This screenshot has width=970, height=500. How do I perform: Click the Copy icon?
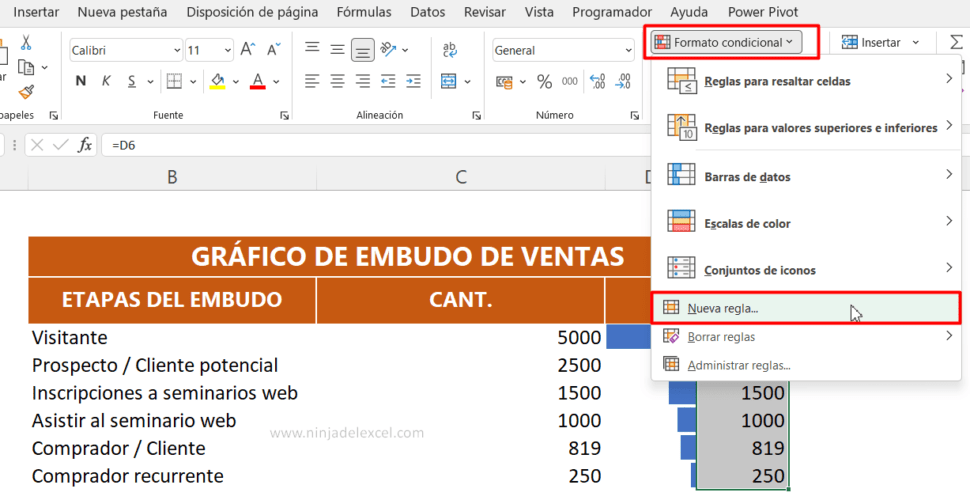(x=26, y=67)
